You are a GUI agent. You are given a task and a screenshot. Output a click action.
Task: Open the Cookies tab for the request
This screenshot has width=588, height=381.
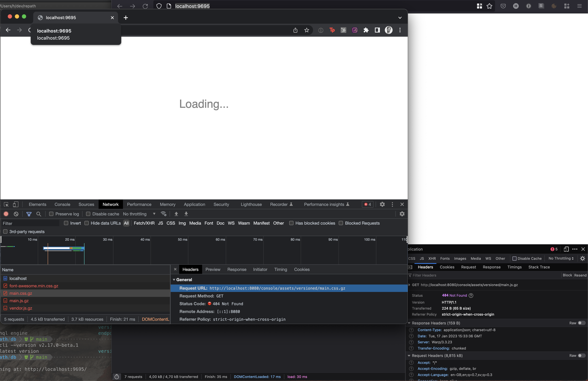coord(302,269)
